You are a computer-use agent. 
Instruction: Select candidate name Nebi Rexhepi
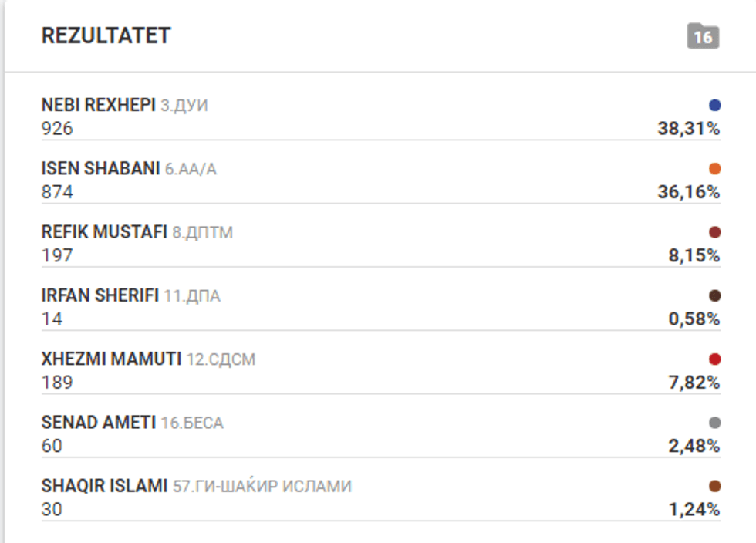click(x=98, y=106)
